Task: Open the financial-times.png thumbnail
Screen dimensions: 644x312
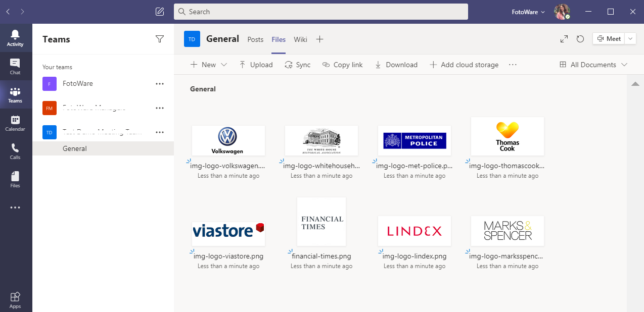Action: 321,221
